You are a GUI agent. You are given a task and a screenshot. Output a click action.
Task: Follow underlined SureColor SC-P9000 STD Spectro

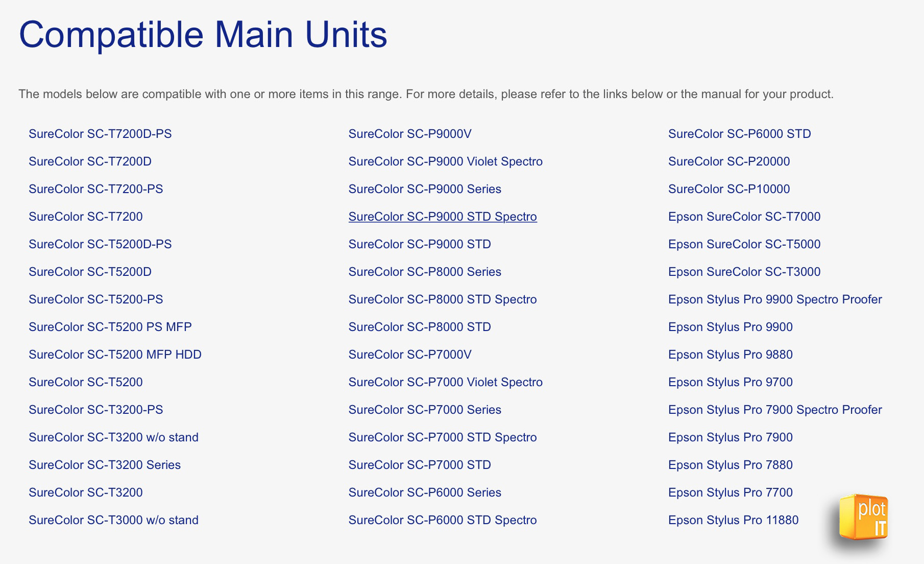point(443,217)
